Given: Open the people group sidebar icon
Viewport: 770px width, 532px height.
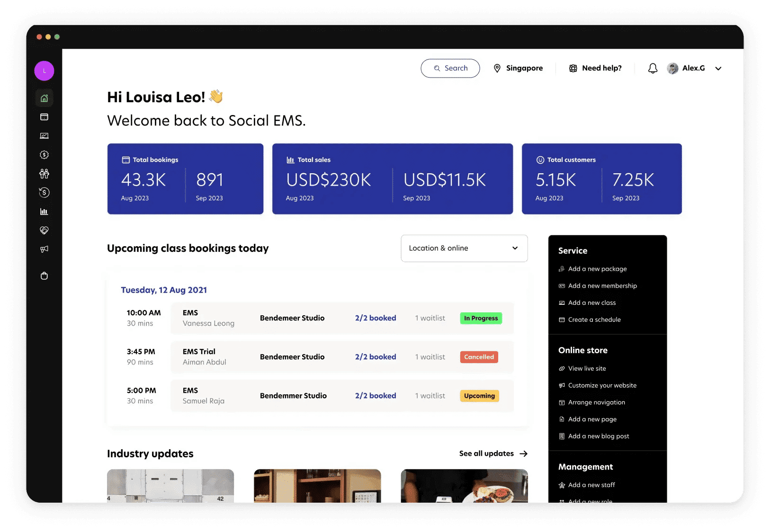Looking at the screenshot, I should [44, 174].
